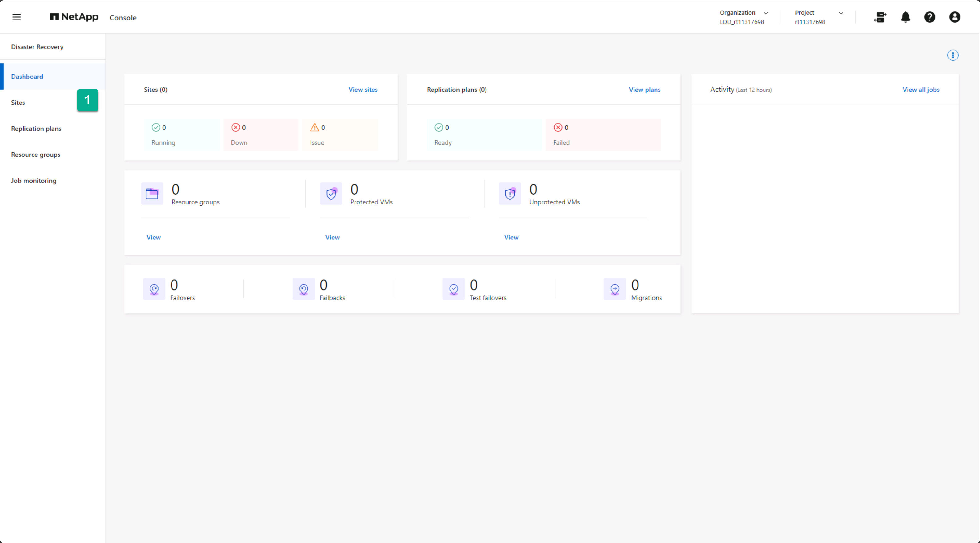
Task: Click the green step 1 badge
Action: click(x=88, y=100)
